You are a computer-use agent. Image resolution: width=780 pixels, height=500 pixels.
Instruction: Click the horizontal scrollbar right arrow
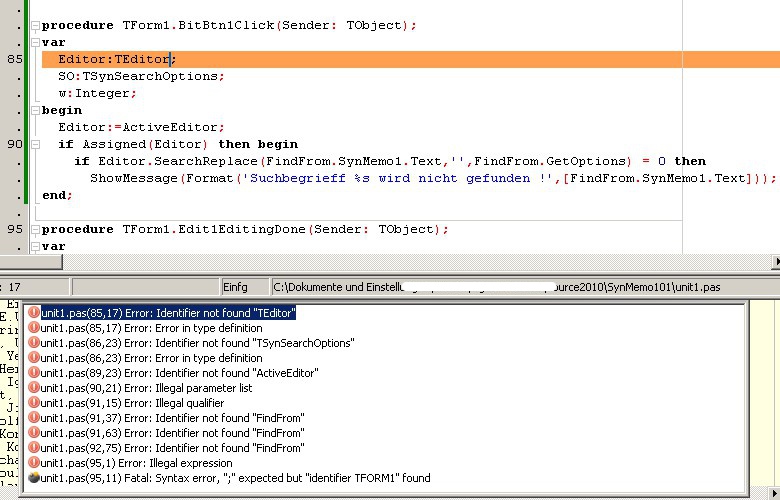pos(775,262)
